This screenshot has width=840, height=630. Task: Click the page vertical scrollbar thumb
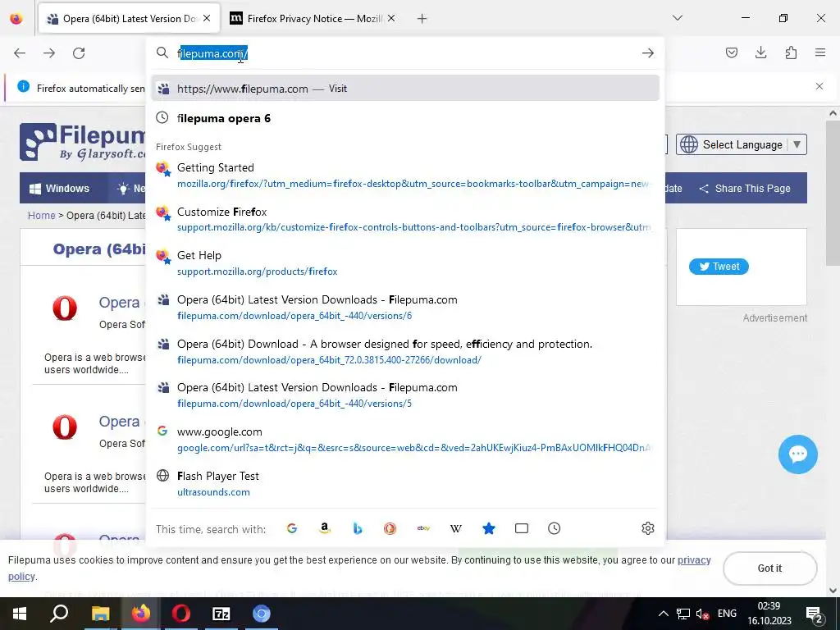[833, 192]
